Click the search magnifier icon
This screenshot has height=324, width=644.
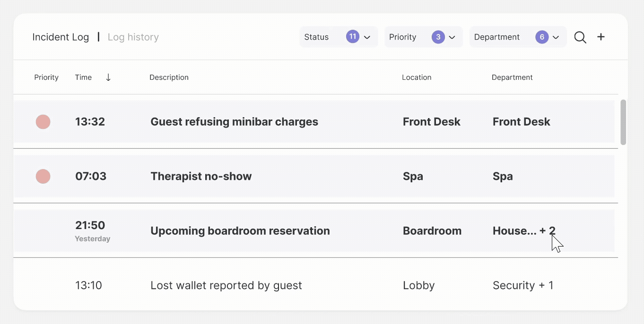coord(580,37)
